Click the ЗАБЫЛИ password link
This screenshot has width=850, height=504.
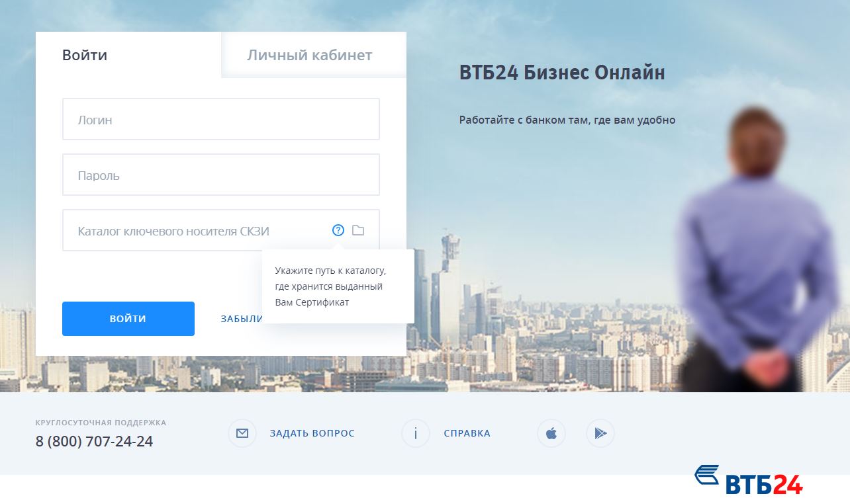coord(242,319)
